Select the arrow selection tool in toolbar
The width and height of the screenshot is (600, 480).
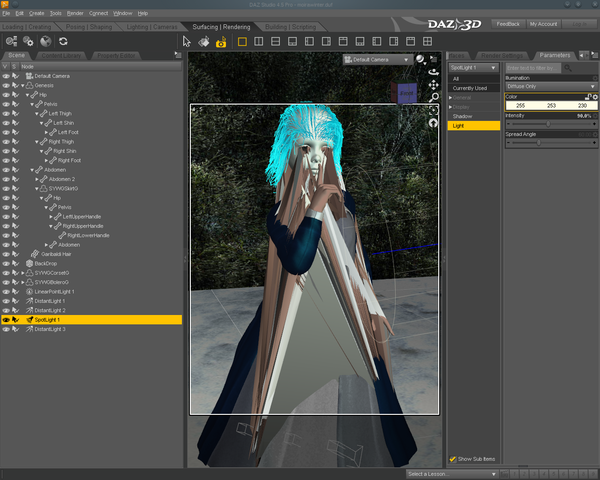[x=187, y=42]
